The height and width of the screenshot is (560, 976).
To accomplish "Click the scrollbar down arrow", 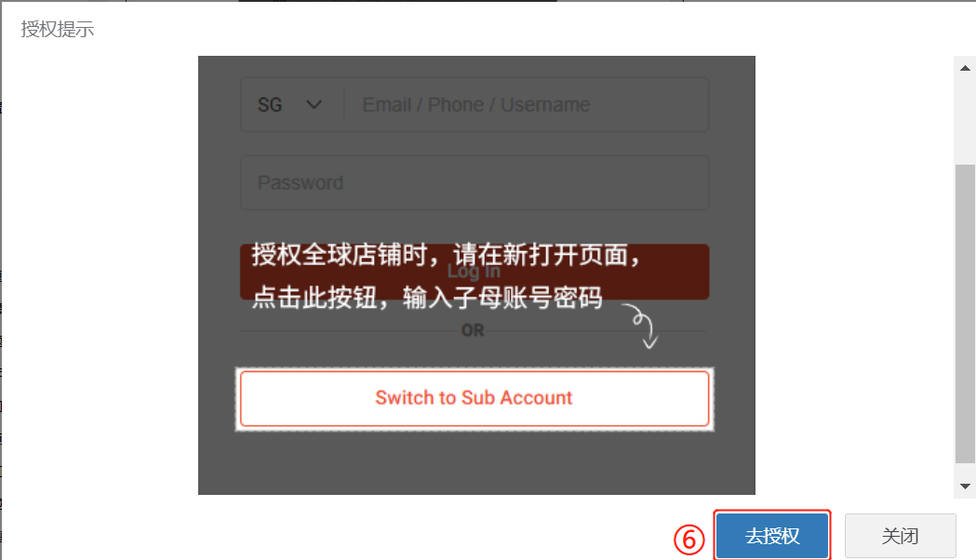I will pyautogui.click(x=965, y=487).
